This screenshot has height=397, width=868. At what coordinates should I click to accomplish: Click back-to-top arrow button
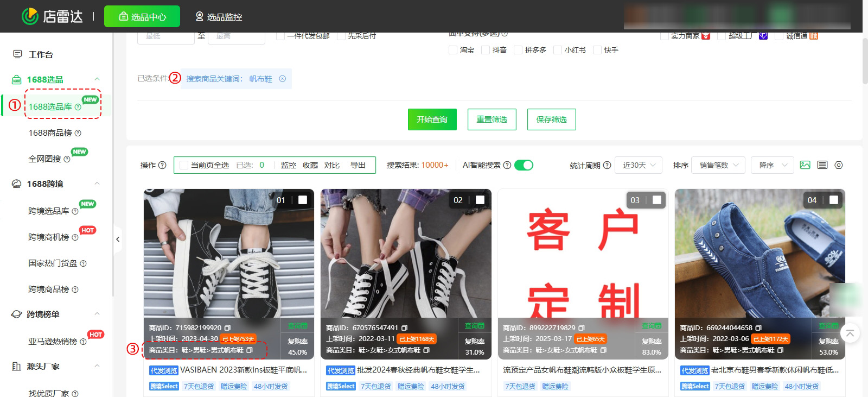pyautogui.click(x=850, y=333)
